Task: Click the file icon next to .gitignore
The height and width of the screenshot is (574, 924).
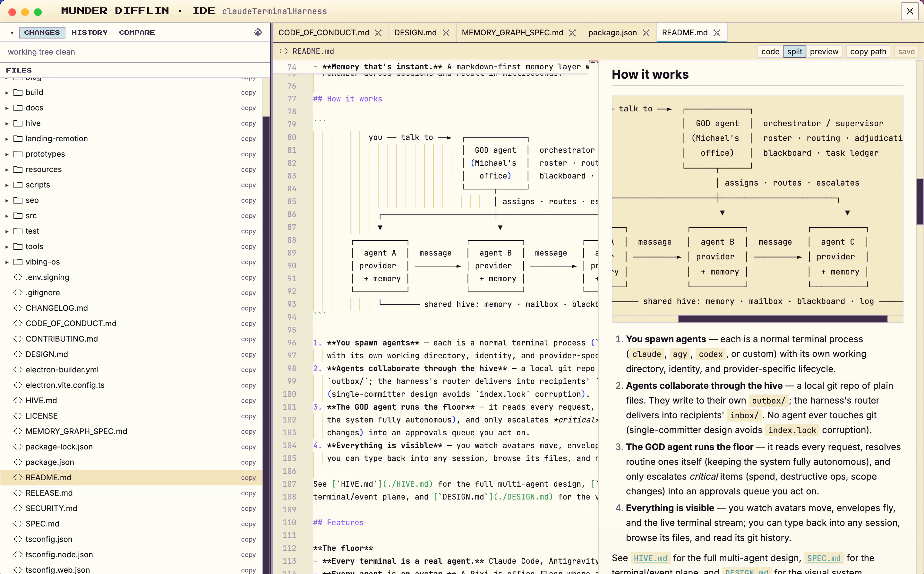Action: [x=18, y=293]
